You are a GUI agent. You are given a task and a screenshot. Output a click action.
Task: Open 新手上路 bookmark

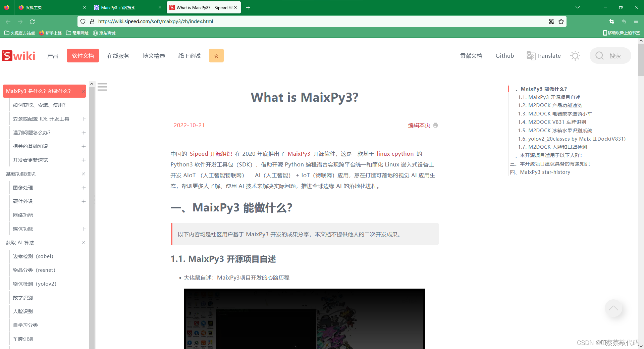tap(50, 33)
